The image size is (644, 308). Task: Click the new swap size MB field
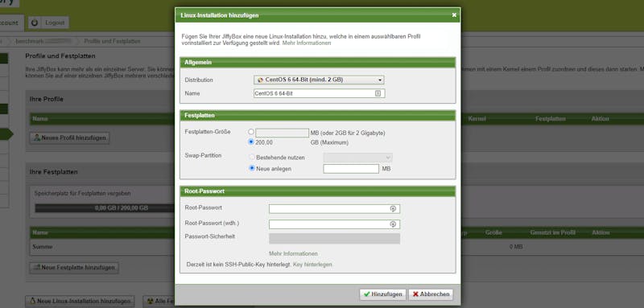tap(351, 169)
